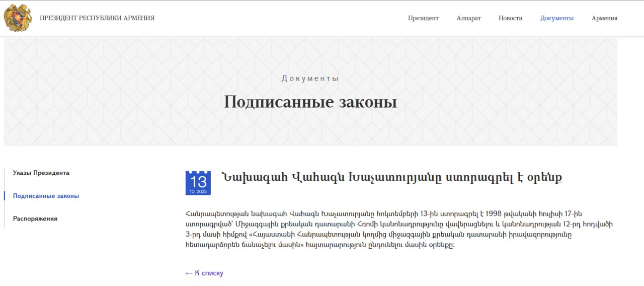Click the blue active marker beside Подписанные законы
Screen dimensions: 644x286
point(5,196)
